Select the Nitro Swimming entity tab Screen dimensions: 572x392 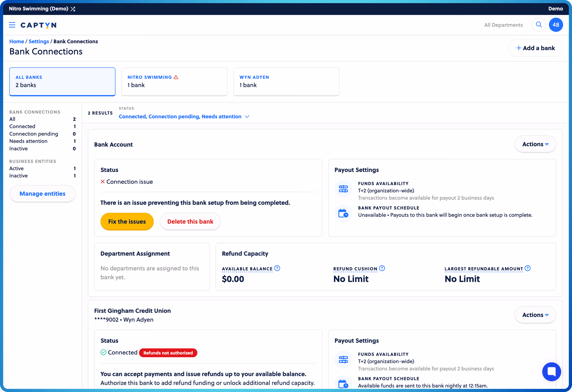coord(174,82)
